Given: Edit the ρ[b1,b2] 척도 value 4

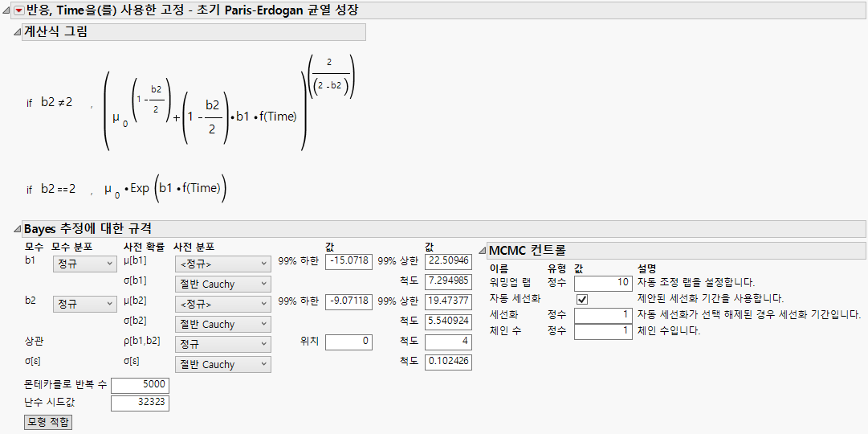Looking at the screenshot, I should tap(448, 342).
